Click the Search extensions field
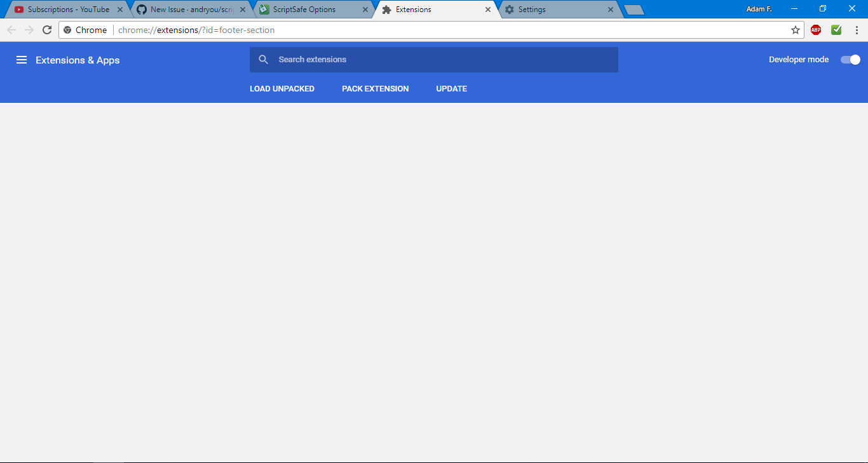 pos(434,60)
